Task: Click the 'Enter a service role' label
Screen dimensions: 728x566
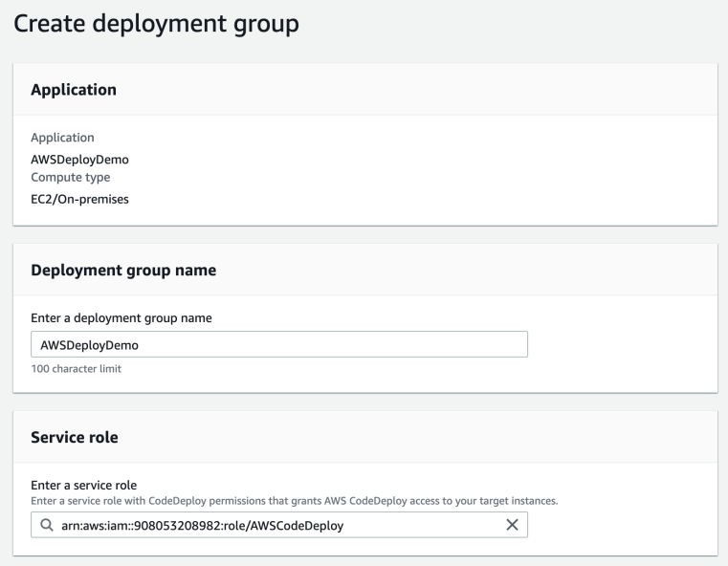Action: [83, 486]
